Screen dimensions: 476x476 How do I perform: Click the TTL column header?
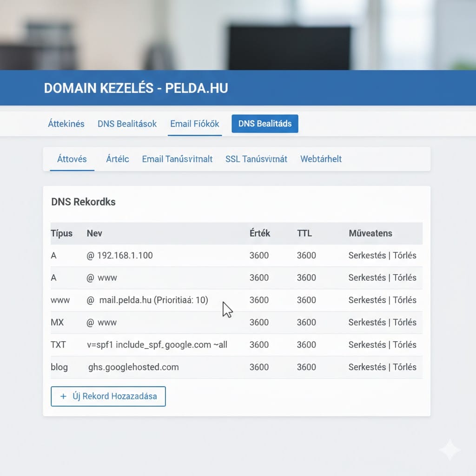(x=305, y=233)
